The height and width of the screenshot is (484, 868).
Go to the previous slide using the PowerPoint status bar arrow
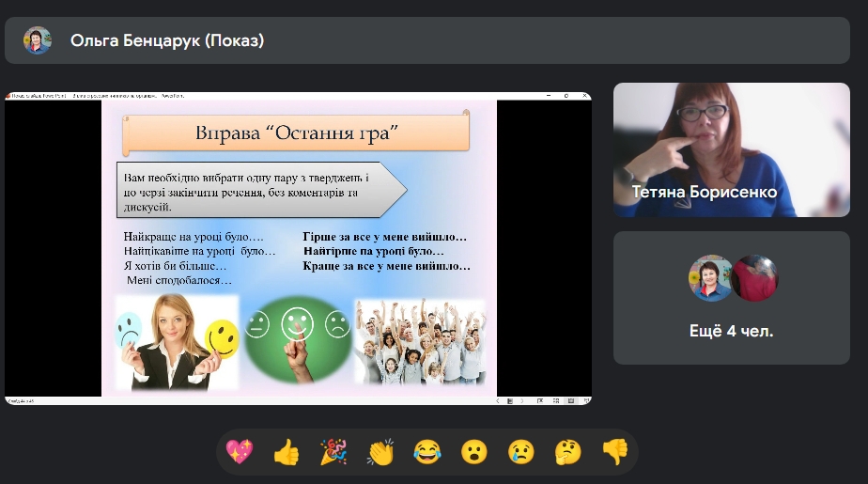coord(498,401)
